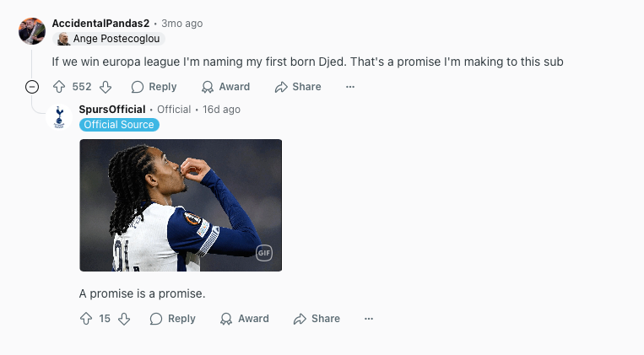Image resolution: width=644 pixels, height=355 pixels.
Task: Reply to AccidentalPandas2's comment
Action: (154, 87)
